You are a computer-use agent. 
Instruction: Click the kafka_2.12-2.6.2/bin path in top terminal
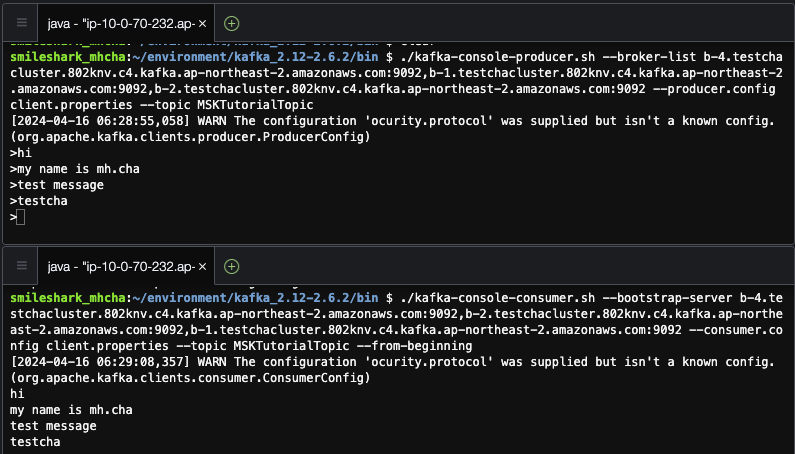[x=306, y=56]
